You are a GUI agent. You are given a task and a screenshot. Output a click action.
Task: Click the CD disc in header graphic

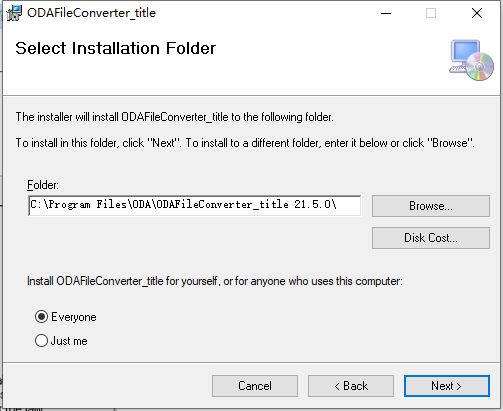(x=480, y=67)
